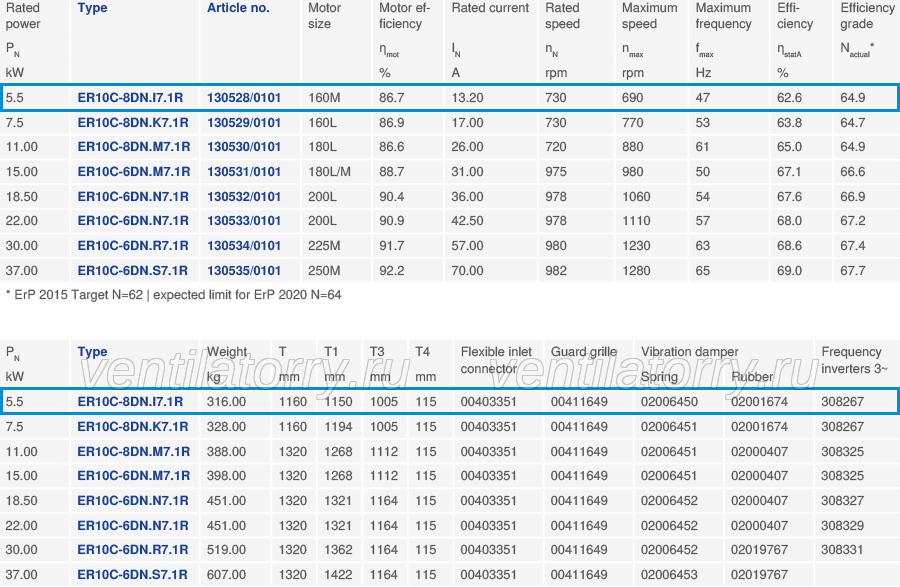Select weight value 519.00
Image resolution: width=900 pixels, height=587 pixels.
[226, 550]
